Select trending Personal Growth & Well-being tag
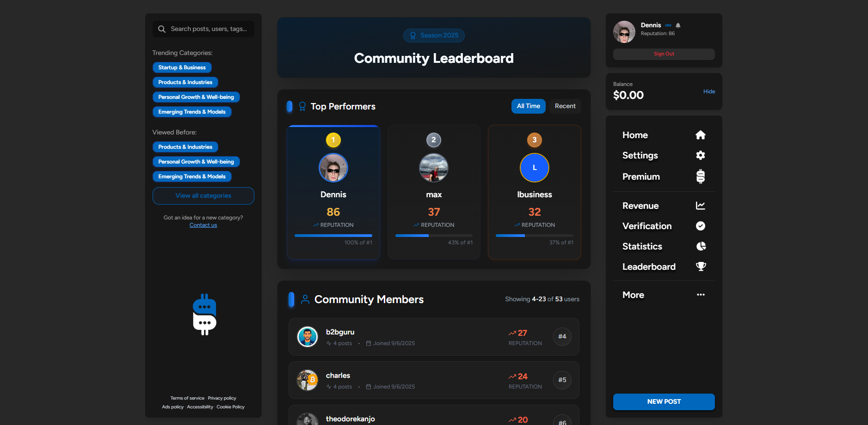This screenshot has width=868, height=425. pyautogui.click(x=196, y=97)
